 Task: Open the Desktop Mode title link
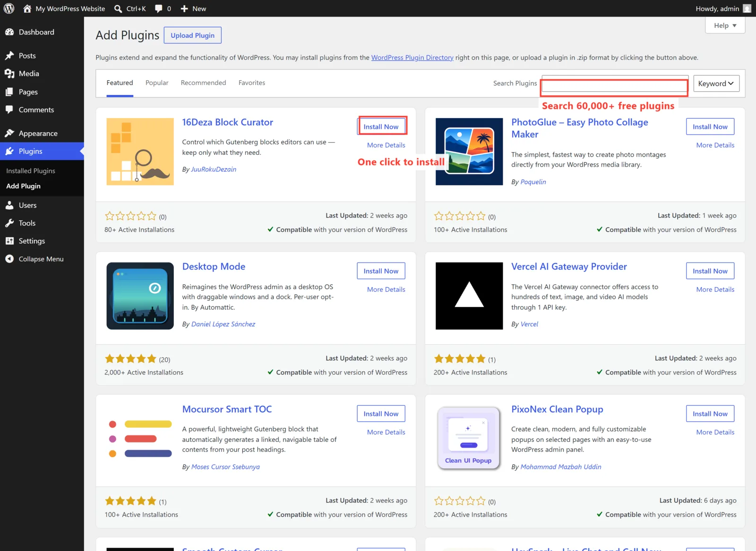(x=214, y=267)
